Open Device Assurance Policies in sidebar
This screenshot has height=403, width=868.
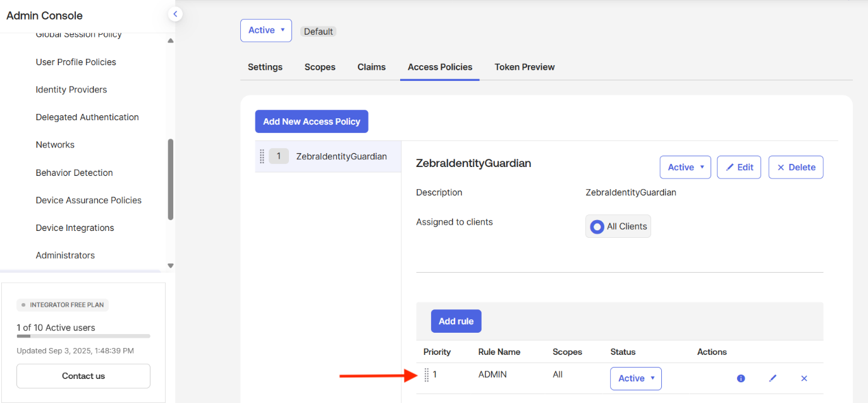[89, 201]
